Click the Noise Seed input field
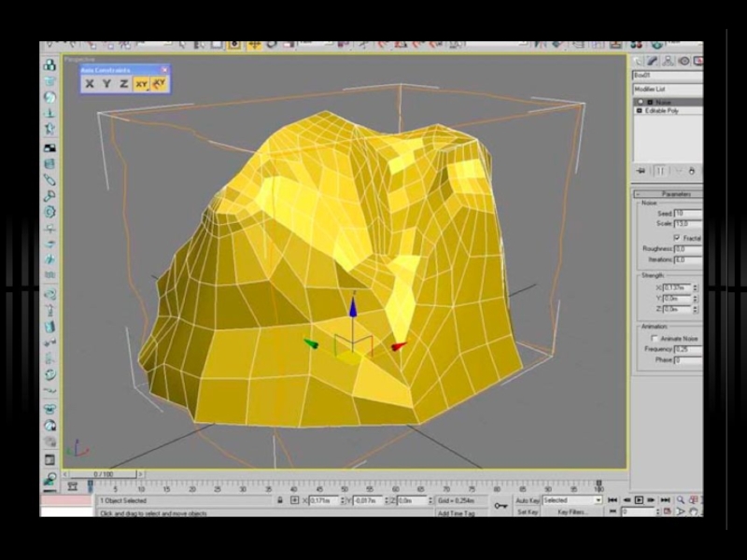The width and height of the screenshot is (747, 560). pyautogui.click(x=685, y=214)
